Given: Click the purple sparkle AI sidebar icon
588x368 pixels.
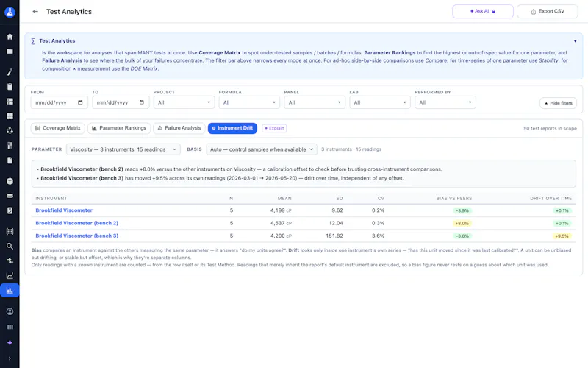Looking at the screenshot, I should pos(10,342).
